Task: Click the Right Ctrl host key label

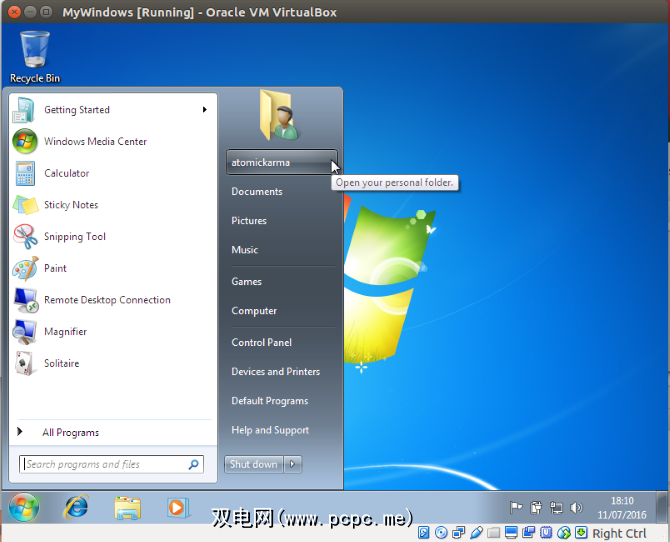Action: pyautogui.click(x=619, y=533)
